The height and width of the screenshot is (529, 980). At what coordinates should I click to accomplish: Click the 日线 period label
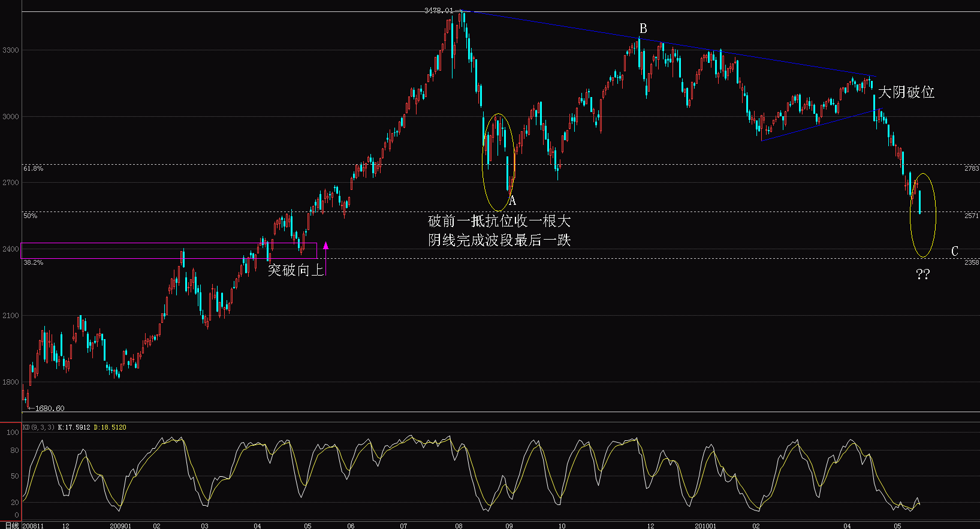coord(13,525)
